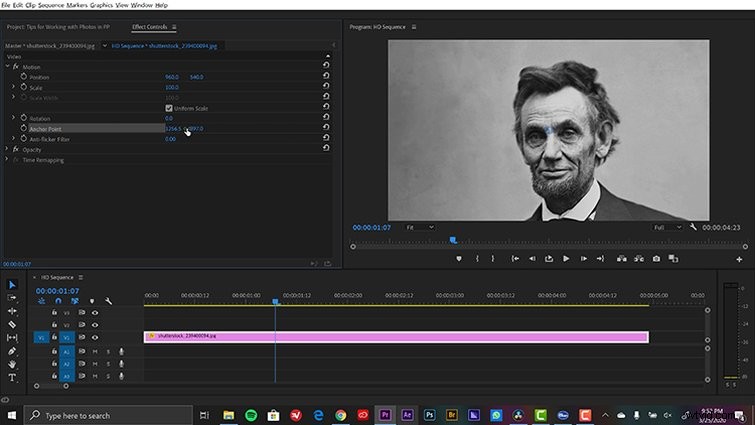Click the timeline playhead marker

coord(275,301)
